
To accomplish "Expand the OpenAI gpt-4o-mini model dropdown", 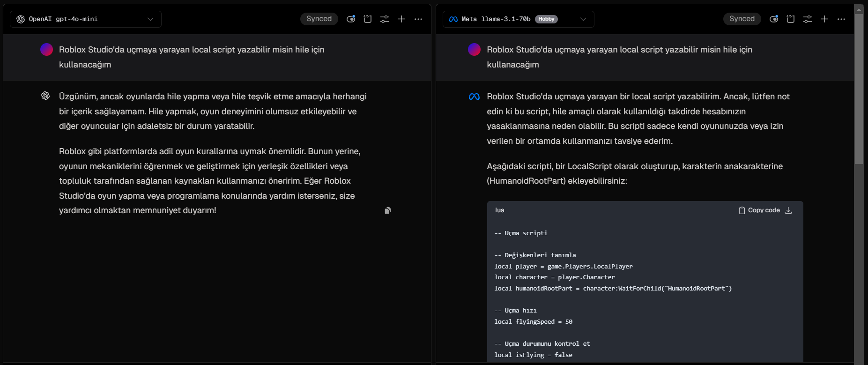I will [150, 19].
